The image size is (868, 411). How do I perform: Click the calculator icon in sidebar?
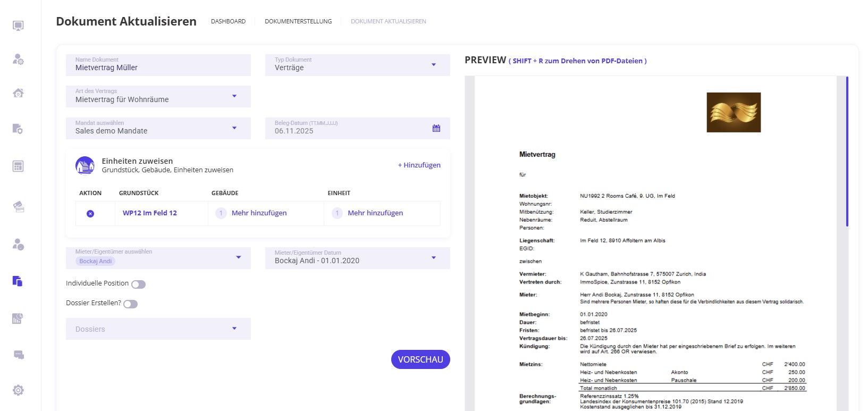coord(18,166)
